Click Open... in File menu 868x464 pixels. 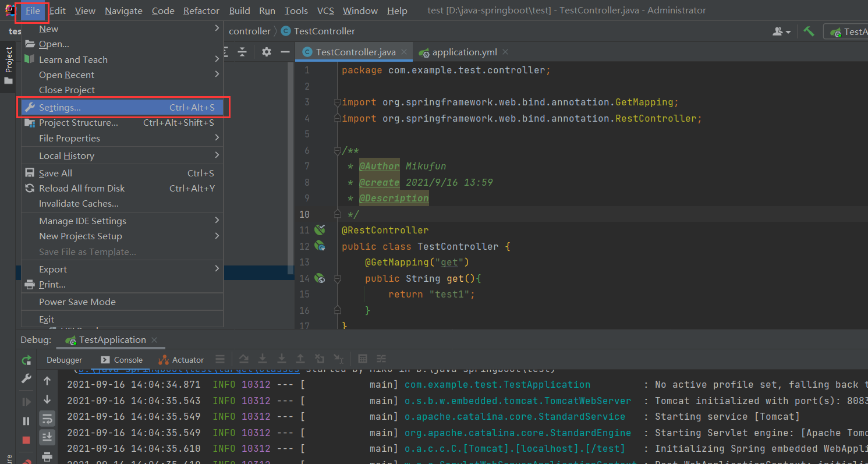pos(122,44)
